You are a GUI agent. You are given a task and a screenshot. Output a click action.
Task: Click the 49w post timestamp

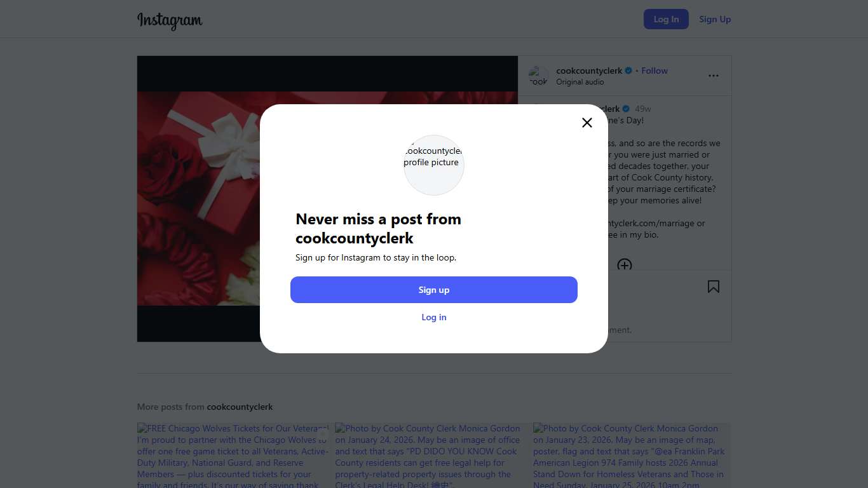click(643, 109)
